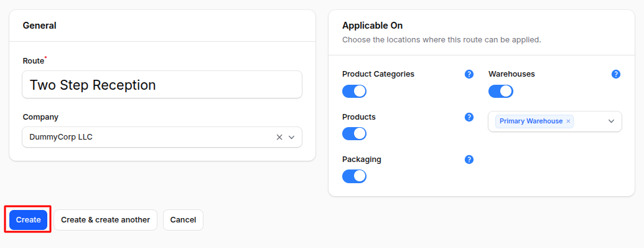Click Create & create another
This screenshot has width=644, height=248.
click(106, 220)
